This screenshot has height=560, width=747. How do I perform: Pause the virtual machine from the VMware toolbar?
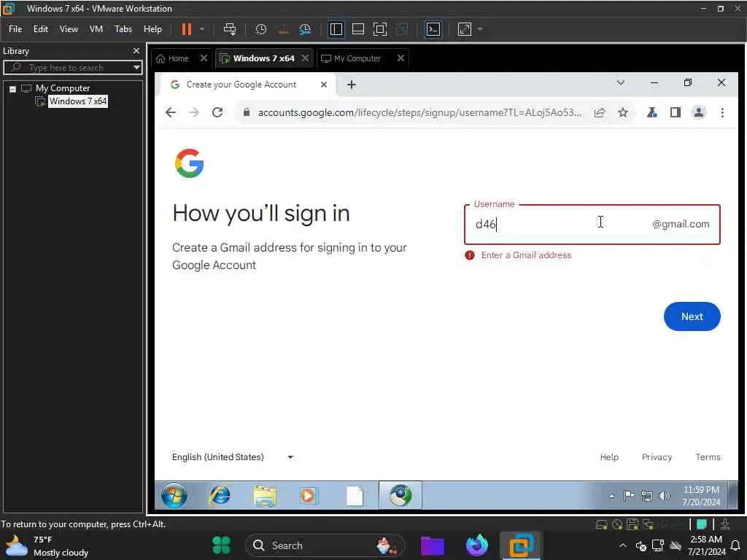point(187,29)
